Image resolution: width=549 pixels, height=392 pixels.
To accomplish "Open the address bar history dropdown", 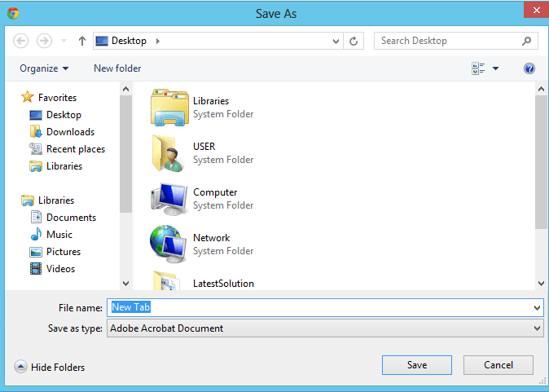I will pos(336,42).
